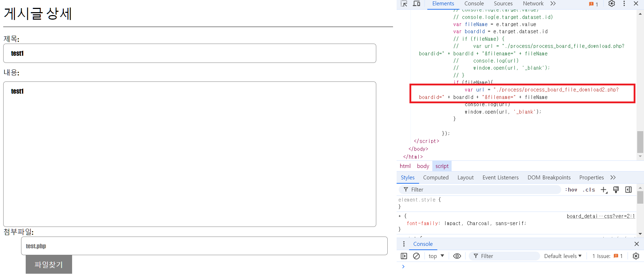The width and height of the screenshot is (644, 278).
Task: Toggle the .cls class editor button
Action: click(589, 190)
